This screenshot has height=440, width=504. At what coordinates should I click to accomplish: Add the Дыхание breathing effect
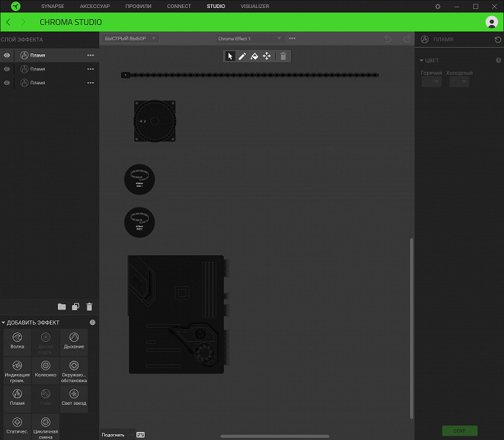(x=74, y=341)
